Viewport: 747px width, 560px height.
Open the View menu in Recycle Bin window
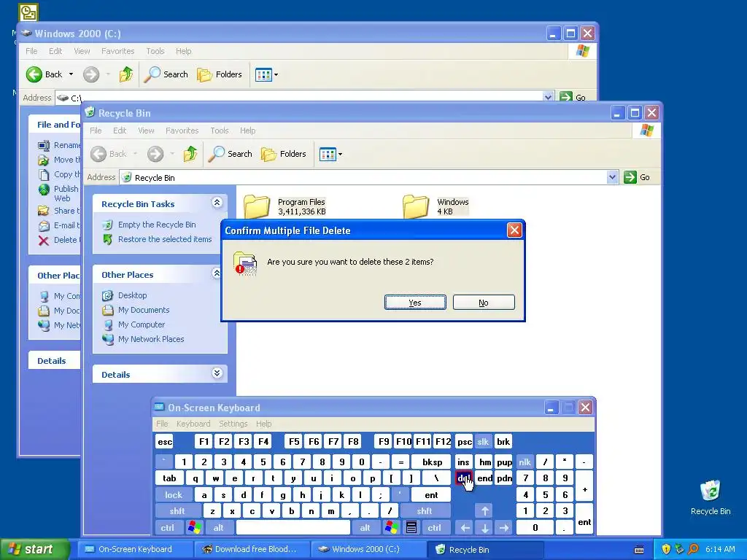coord(146,131)
